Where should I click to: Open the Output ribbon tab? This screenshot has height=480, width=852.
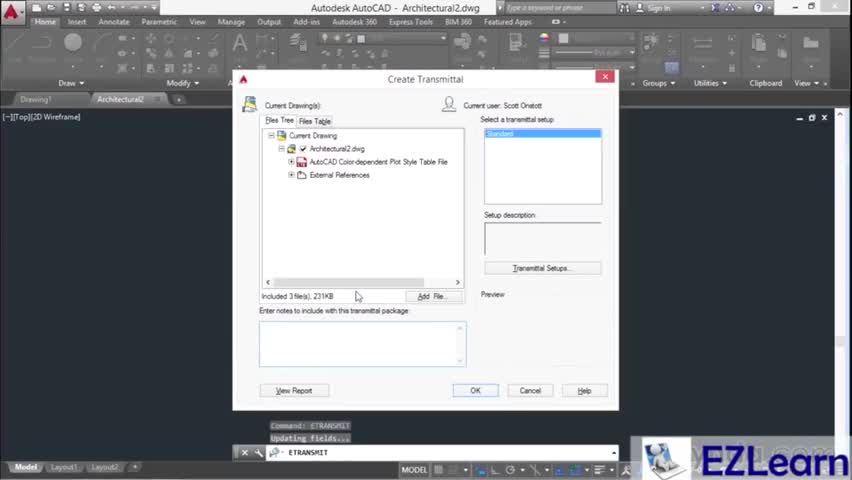(x=269, y=22)
